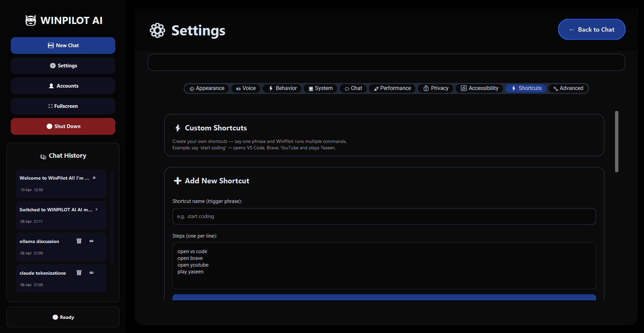Click the 'Chat History' heading text
Screen dimensions: 644x333
pyautogui.click(x=68, y=156)
